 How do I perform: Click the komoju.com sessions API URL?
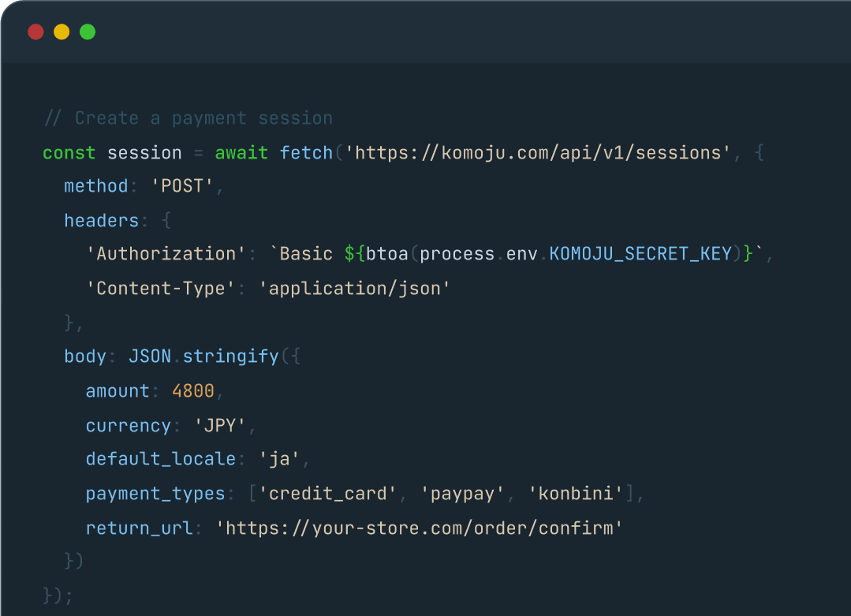[x=539, y=152]
